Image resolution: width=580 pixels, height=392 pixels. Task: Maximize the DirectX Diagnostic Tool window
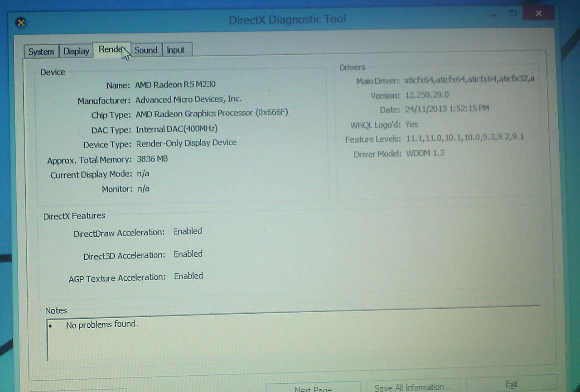click(513, 14)
